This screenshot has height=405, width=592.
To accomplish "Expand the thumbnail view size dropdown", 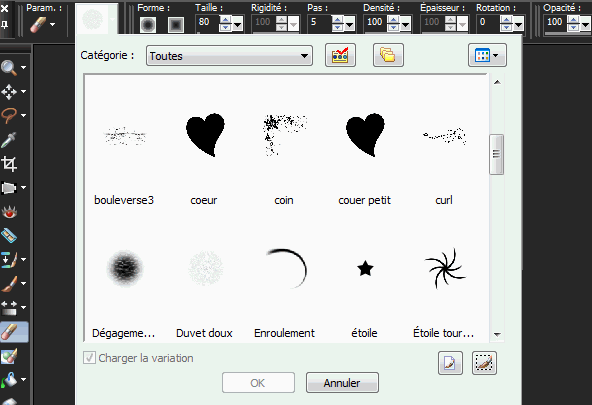I will tap(487, 55).
